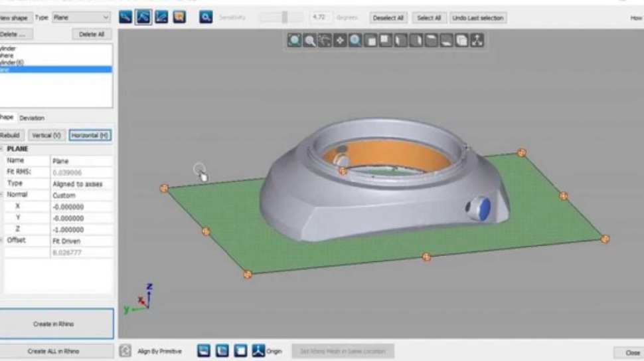Toggle the Vertical (V) option
The width and height of the screenshot is (644, 361).
tap(46, 135)
